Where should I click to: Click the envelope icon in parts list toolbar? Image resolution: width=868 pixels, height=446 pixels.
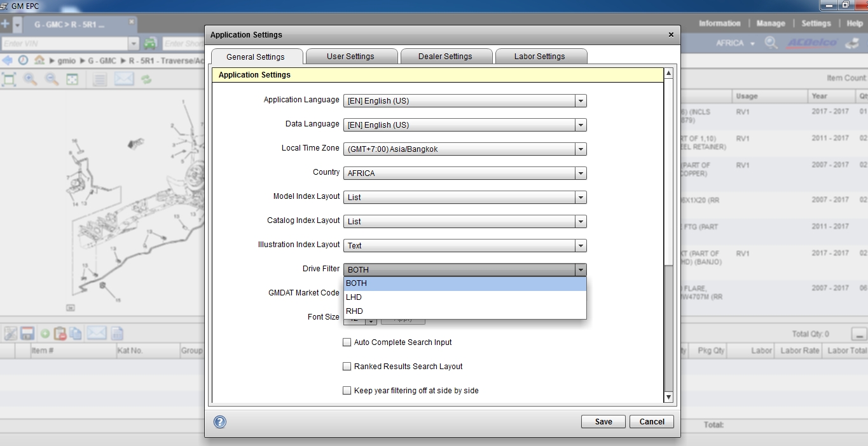pyautogui.click(x=97, y=334)
